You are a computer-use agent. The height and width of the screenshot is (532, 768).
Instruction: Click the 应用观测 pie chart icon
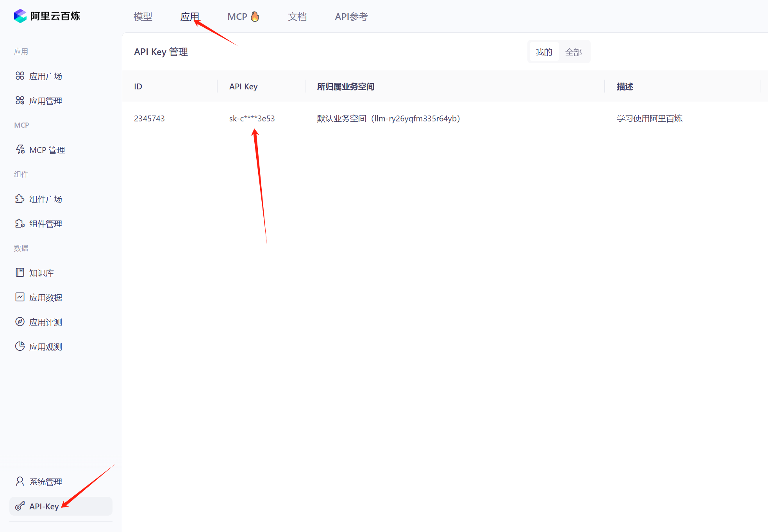(20, 346)
